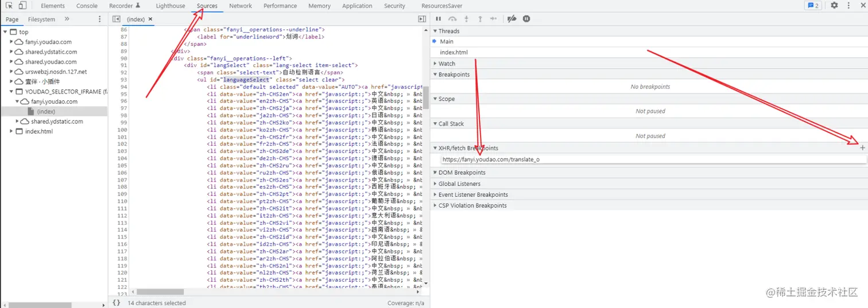Open the 2 issues counter badge

(x=813, y=6)
